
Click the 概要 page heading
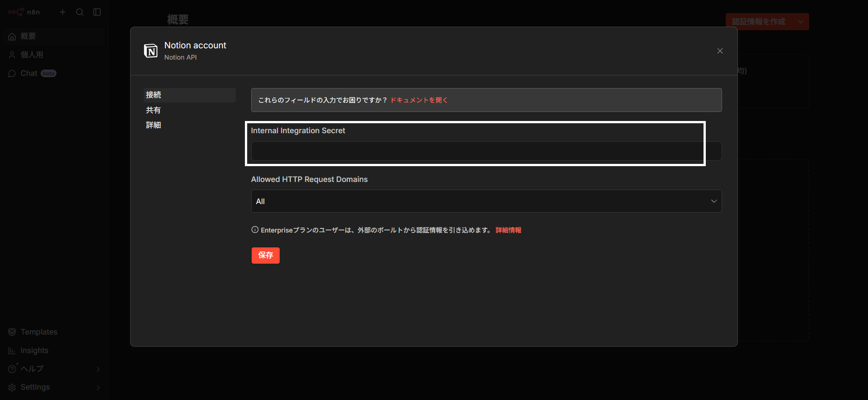(178, 19)
